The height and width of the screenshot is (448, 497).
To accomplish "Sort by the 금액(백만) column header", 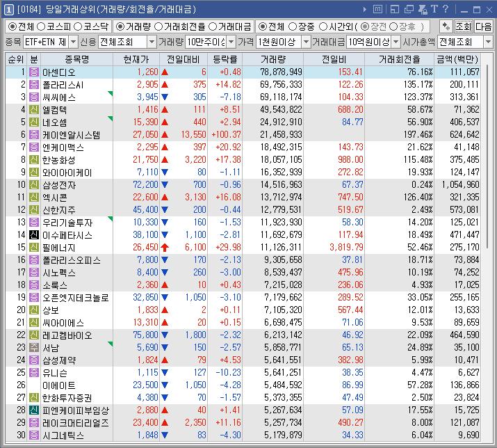I will pos(457,59).
